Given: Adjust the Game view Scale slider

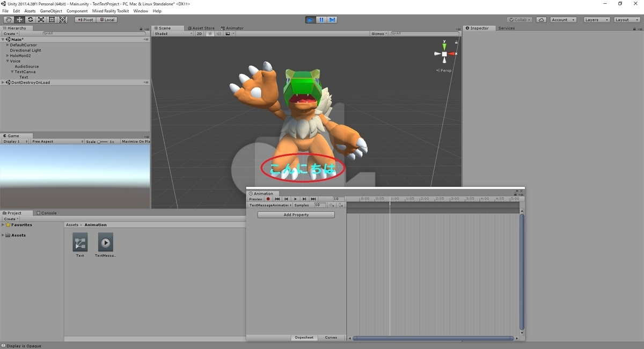Looking at the screenshot, I should (103, 142).
